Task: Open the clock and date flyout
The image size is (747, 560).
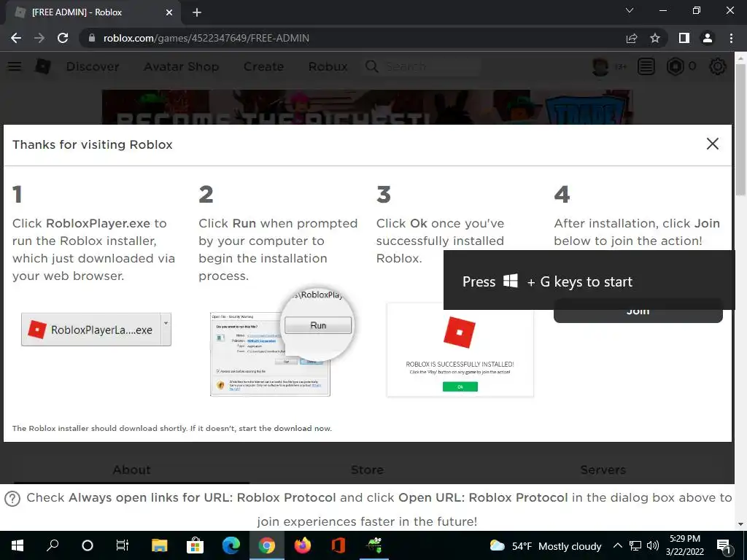Action: click(685, 545)
